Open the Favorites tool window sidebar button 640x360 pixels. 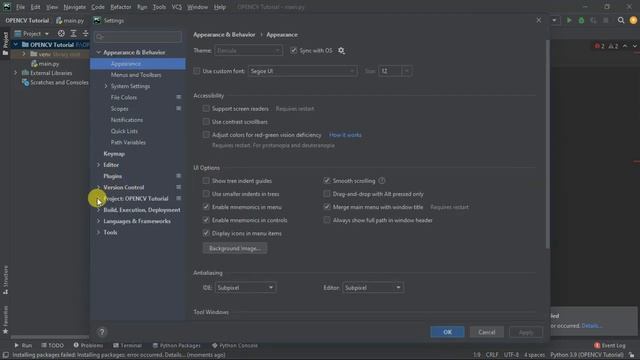pyautogui.click(x=5, y=320)
